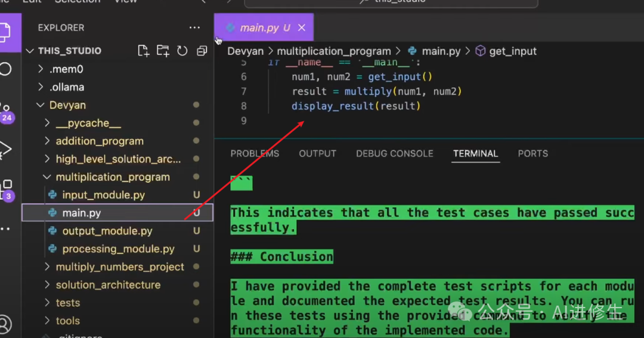Open Source Control with 24 badge
644x338 pixels.
pyautogui.click(x=6, y=113)
